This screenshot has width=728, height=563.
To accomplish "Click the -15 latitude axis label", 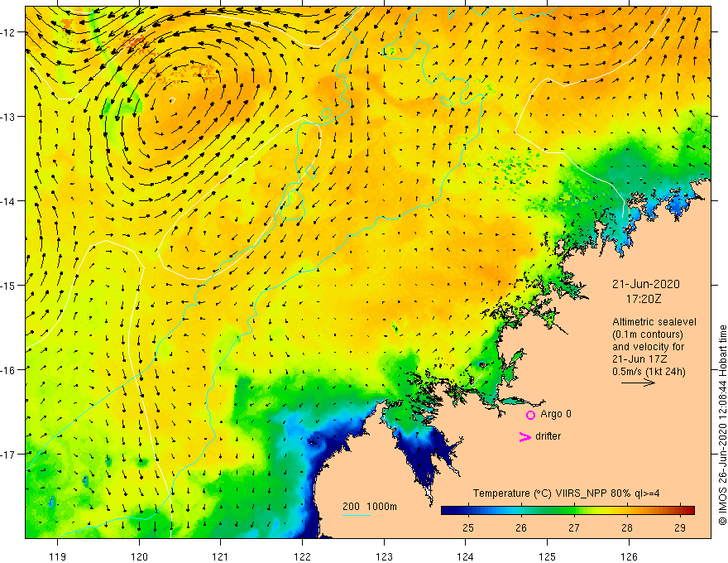I will [9, 286].
